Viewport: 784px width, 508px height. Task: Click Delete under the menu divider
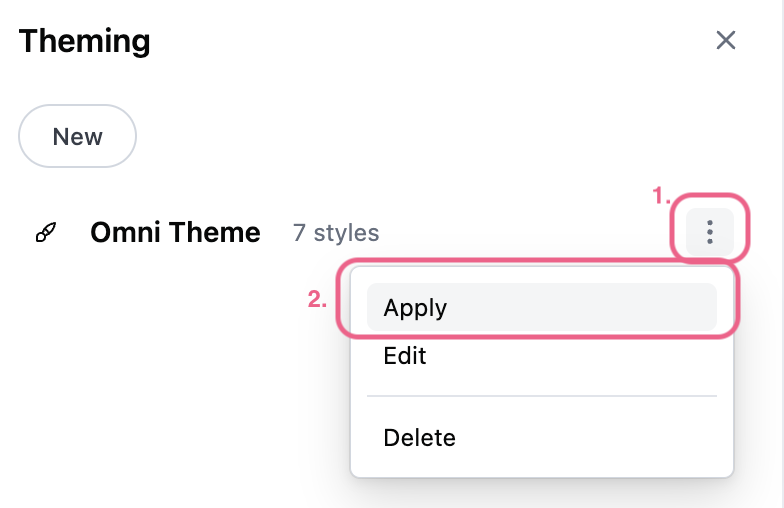[x=419, y=437]
